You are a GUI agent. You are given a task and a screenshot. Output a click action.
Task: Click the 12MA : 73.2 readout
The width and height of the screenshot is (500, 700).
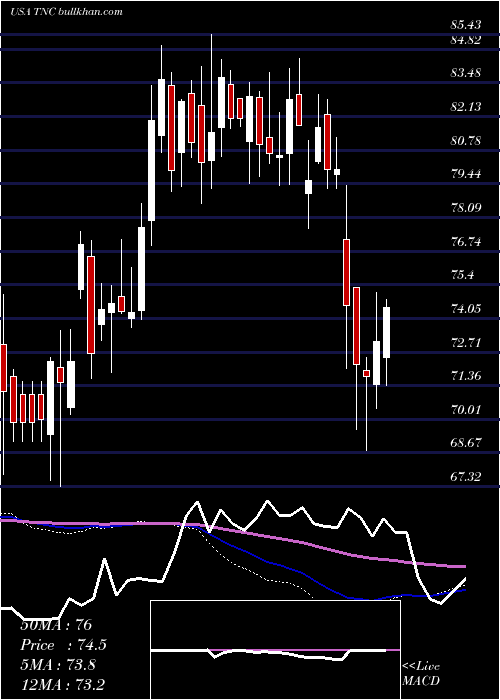[62, 685]
